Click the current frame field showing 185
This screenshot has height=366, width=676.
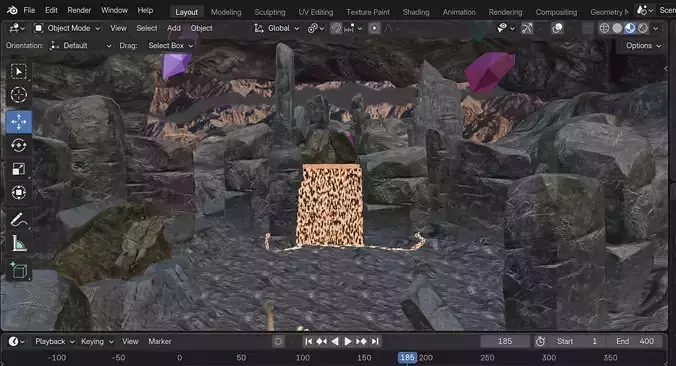tap(505, 341)
